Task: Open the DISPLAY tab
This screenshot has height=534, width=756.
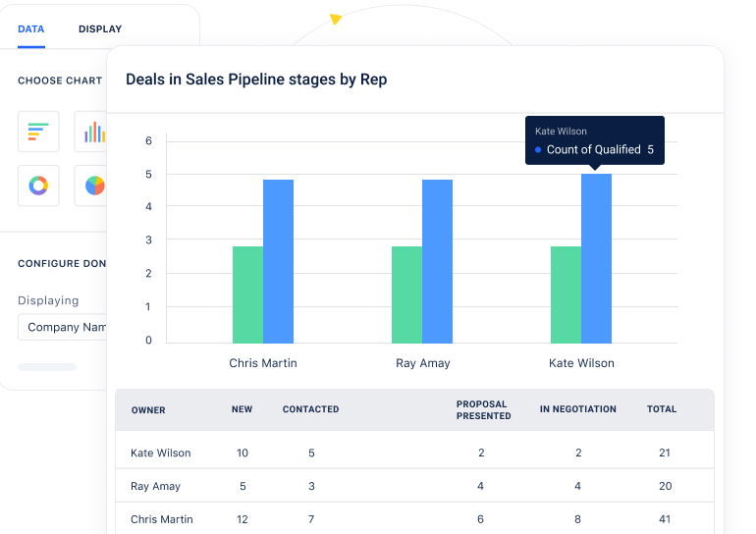Action: (x=100, y=29)
